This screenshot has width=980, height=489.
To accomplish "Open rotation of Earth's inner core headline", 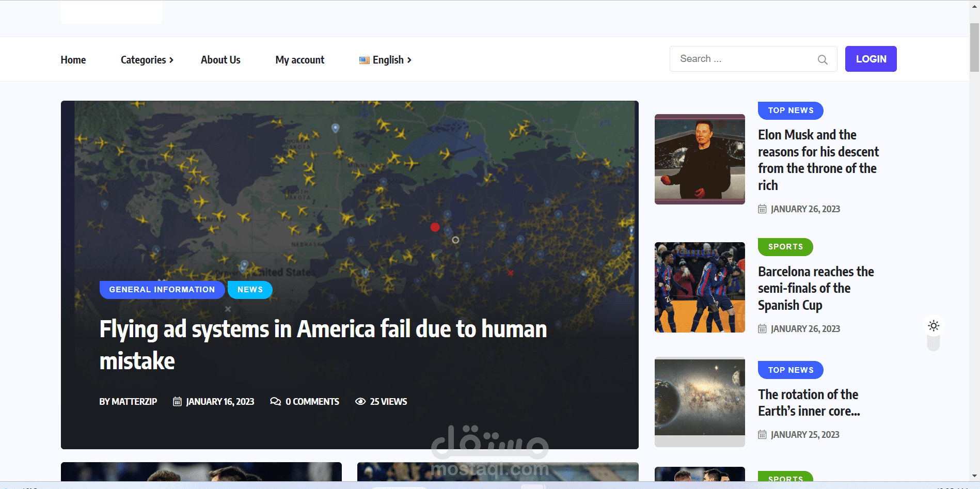I will coord(809,403).
